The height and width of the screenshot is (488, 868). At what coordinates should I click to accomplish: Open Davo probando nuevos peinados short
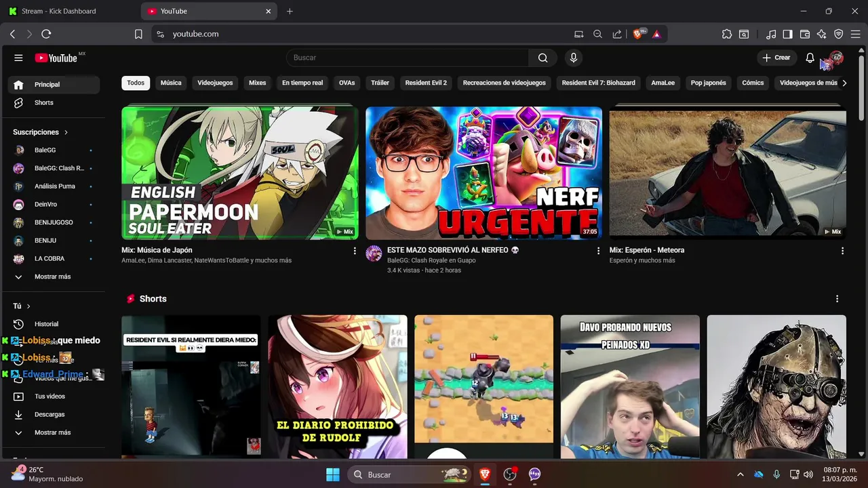click(630, 386)
